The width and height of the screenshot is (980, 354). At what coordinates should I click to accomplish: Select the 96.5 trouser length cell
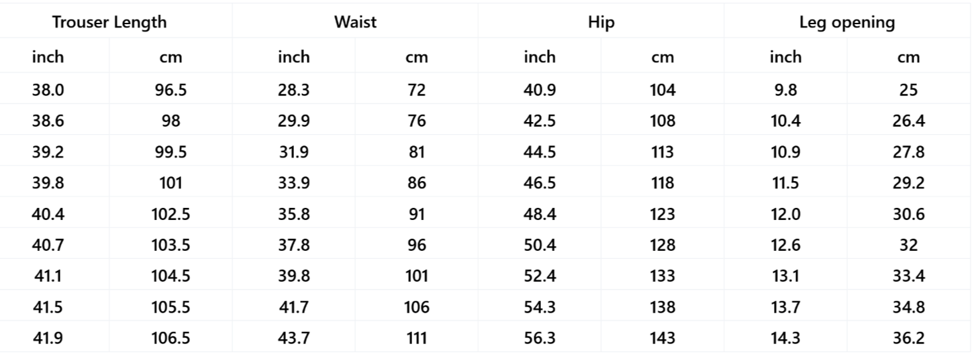pyautogui.click(x=170, y=90)
